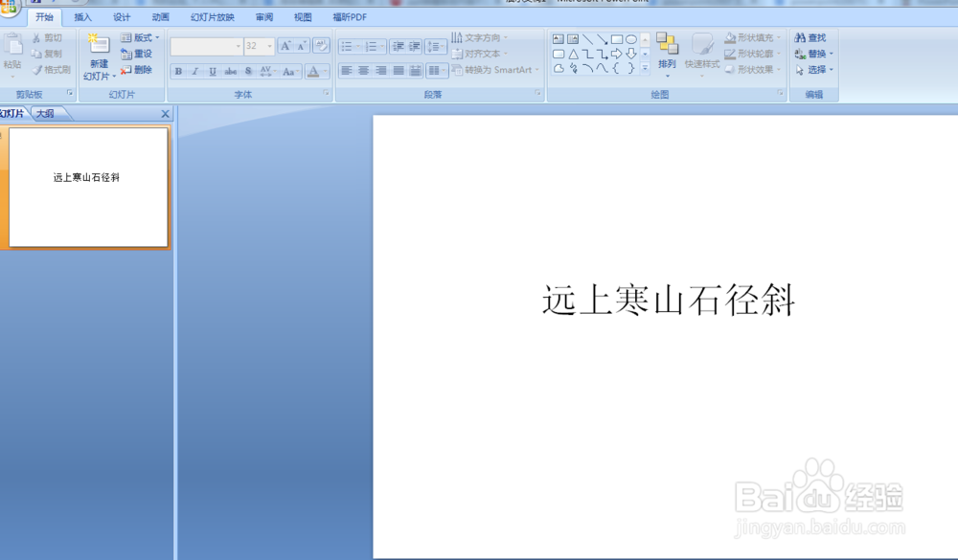Image resolution: width=958 pixels, height=560 pixels.
Task: Click the font name combo box
Action: click(x=206, y=46)
